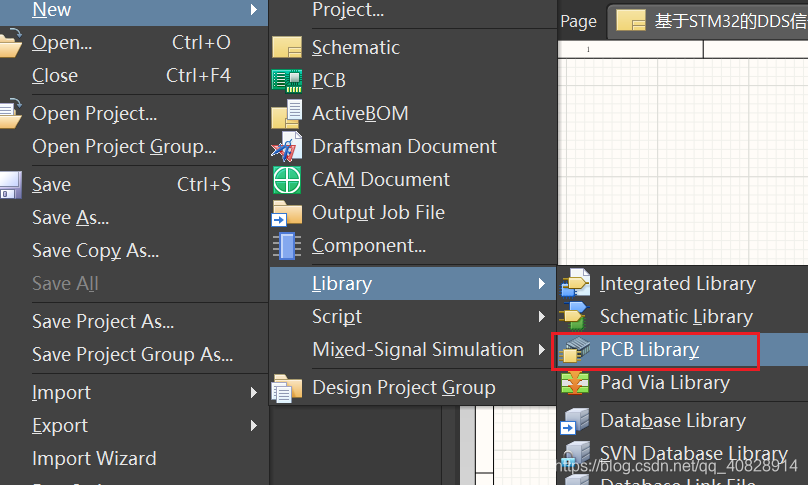
Task: Click the Database Library icon
Action: point(575,421)
